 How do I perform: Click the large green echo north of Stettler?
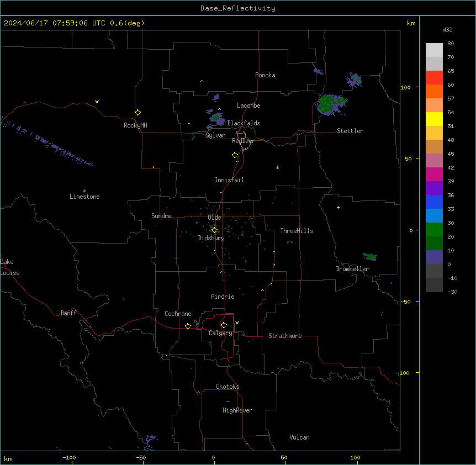point(331,105)
